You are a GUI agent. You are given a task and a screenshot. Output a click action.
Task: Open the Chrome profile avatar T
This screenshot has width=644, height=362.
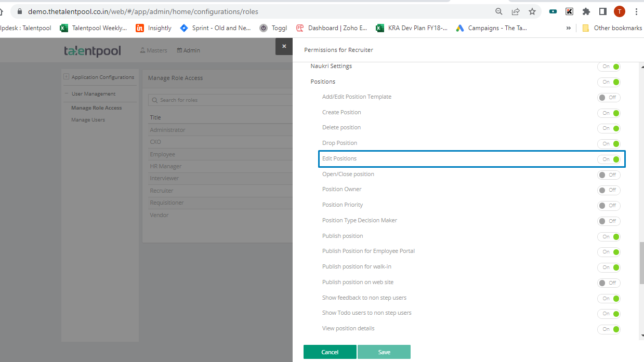point(620,11)
